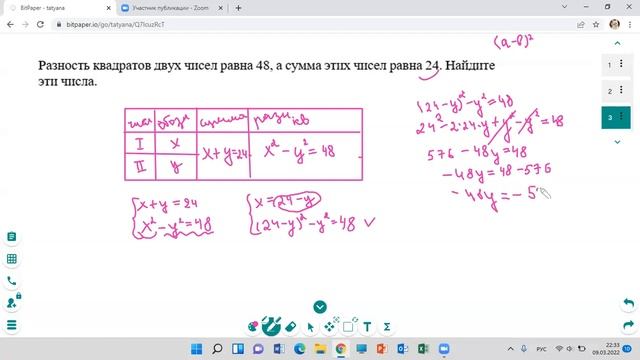
Task: Select the pen drawing tool
Action: 271,326
